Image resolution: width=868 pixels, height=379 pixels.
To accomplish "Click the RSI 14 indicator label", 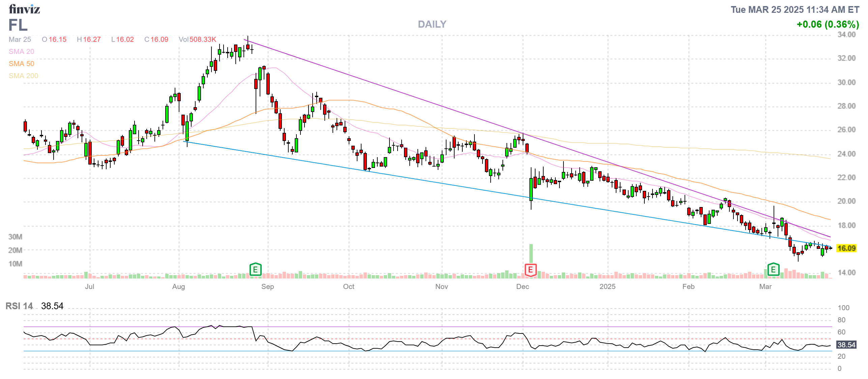I will tap(19, 306).
